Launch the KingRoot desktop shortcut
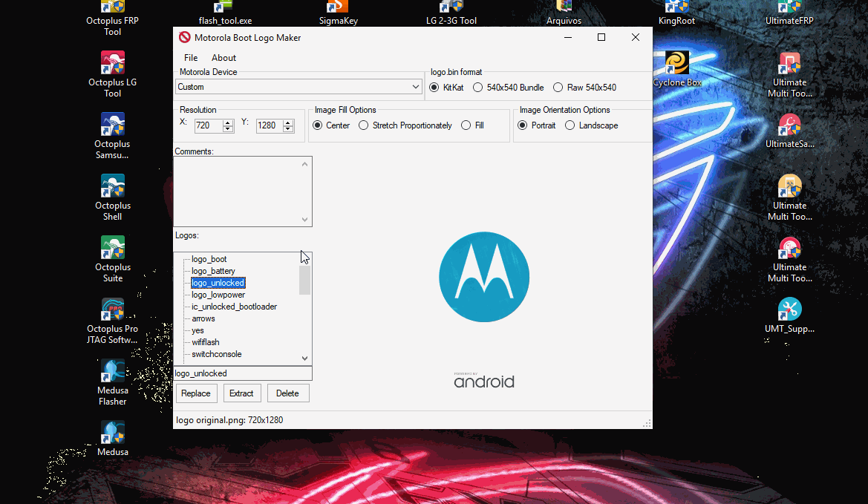 (676, 13)
